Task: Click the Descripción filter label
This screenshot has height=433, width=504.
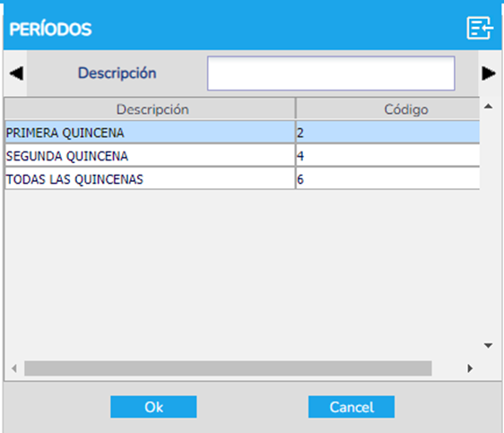Action: click(x=117, y=74)
